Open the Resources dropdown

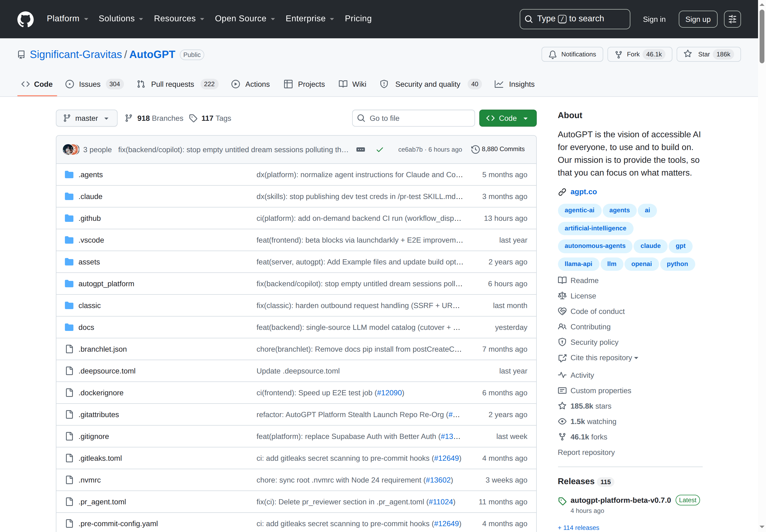click(x=179, y=19)
